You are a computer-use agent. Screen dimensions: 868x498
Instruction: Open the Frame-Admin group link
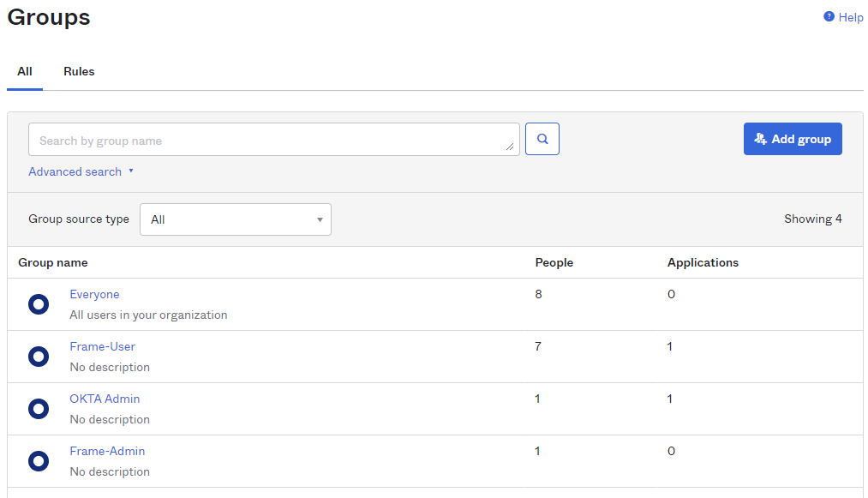click(107, 451)
